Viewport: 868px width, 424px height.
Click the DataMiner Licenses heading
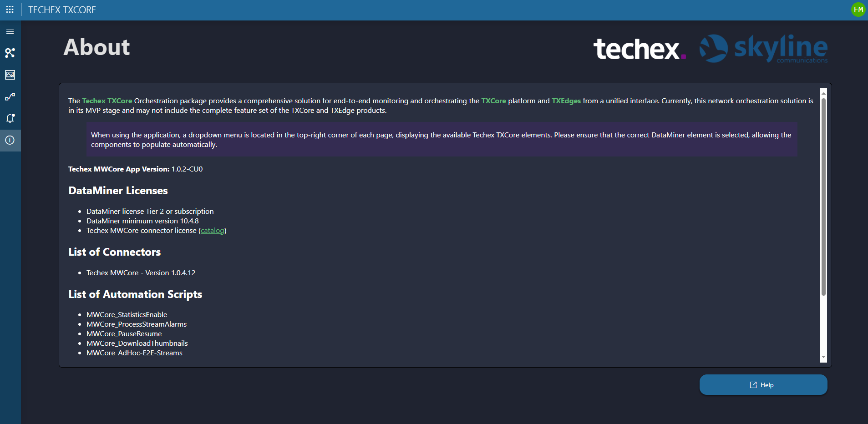[118, 191]
